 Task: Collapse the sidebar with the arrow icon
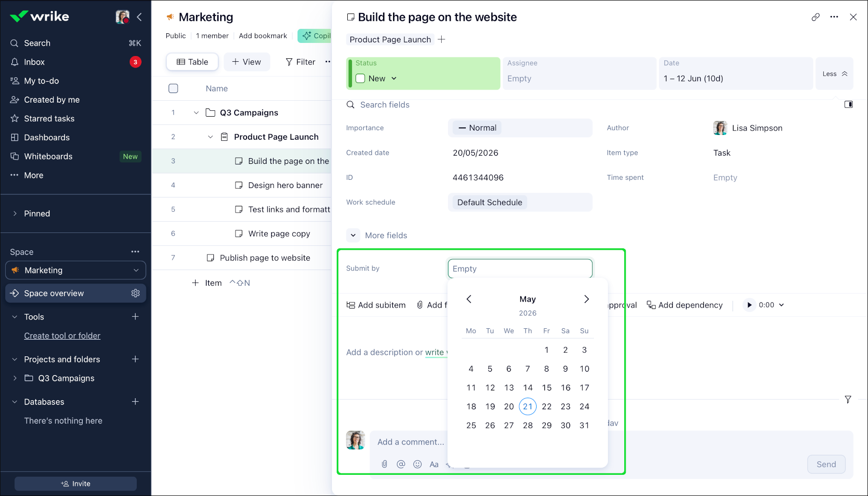pyautogui.click(x=139, y=17)
